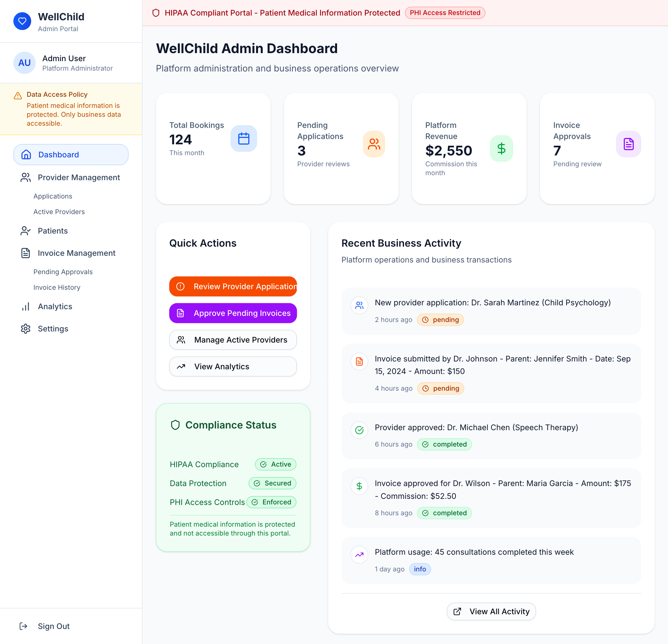
Task: Sign out of the admin portal
Action: pyautogui.click(x=53, y=626)
